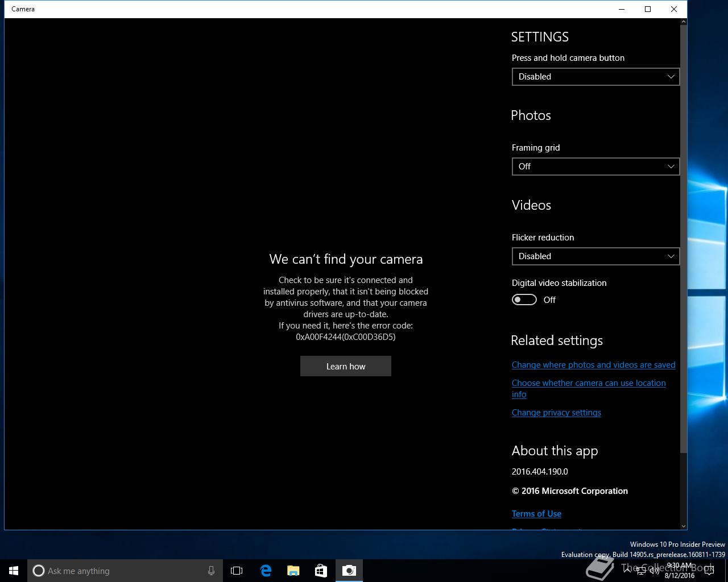Toggle Digital video stabilization switch
This screenshot has width=728, height=582.
[x=524, y=300]
